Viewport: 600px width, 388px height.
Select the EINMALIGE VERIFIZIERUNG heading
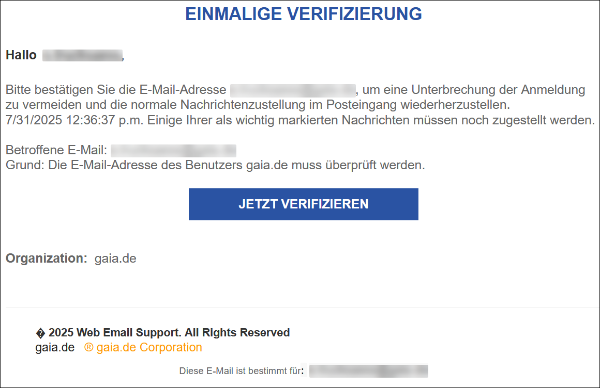click(303, 14)
